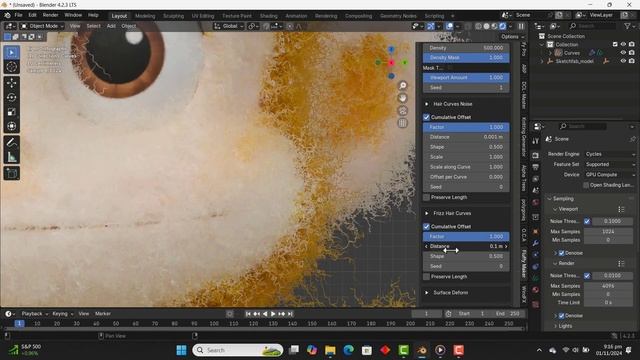Jump to timeline end frame
The width and height of the screenshot is (640, 360).
coord(290,314)
